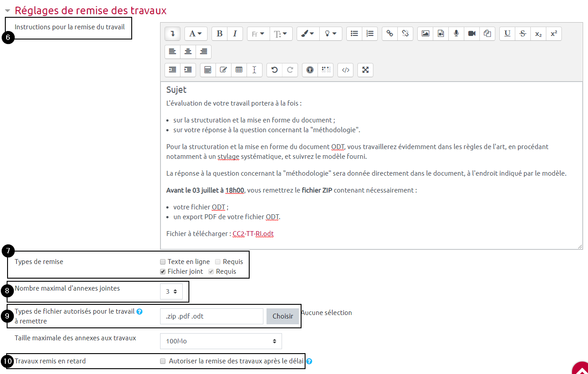588x374 pixels.
Task: Insert an image using the toolbar
Action: 425,34
